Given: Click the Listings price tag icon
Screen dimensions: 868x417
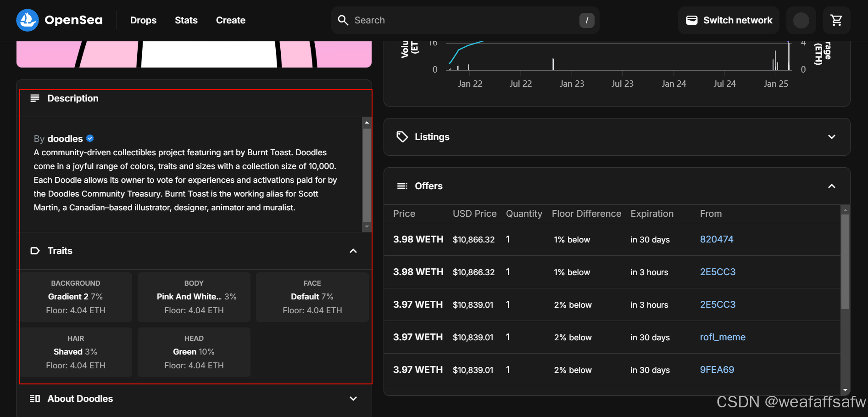Looking at the screenshot, I should click(x=402, y=137).
